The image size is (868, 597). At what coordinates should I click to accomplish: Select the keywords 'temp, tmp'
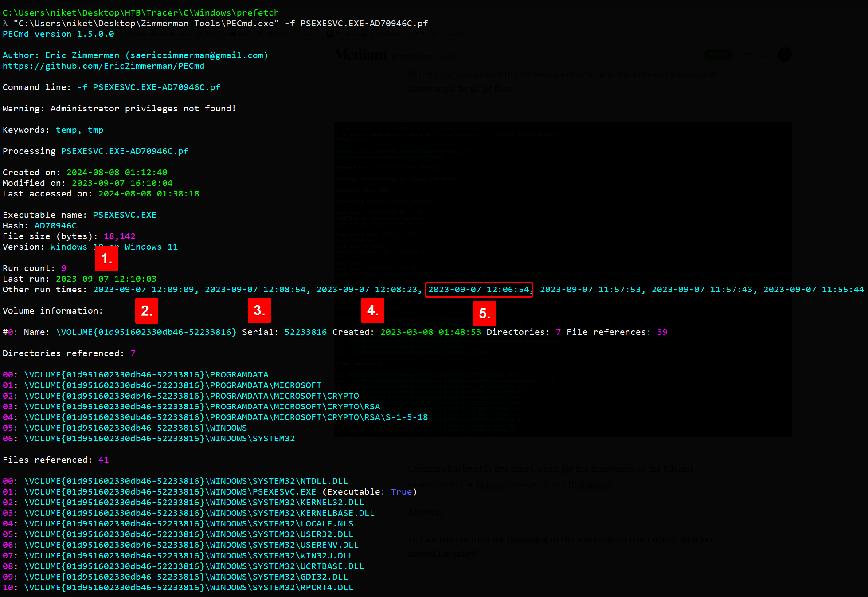(x=79, y=130)
